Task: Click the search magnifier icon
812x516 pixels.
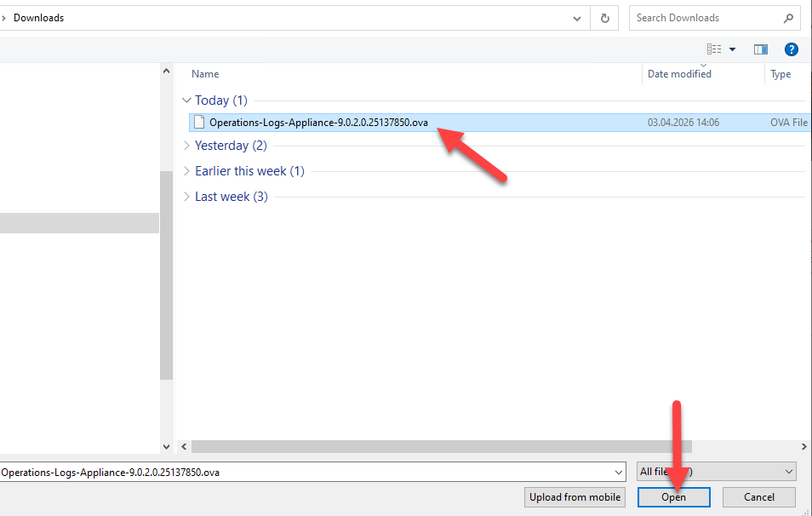Action: (x=788, y=18)
